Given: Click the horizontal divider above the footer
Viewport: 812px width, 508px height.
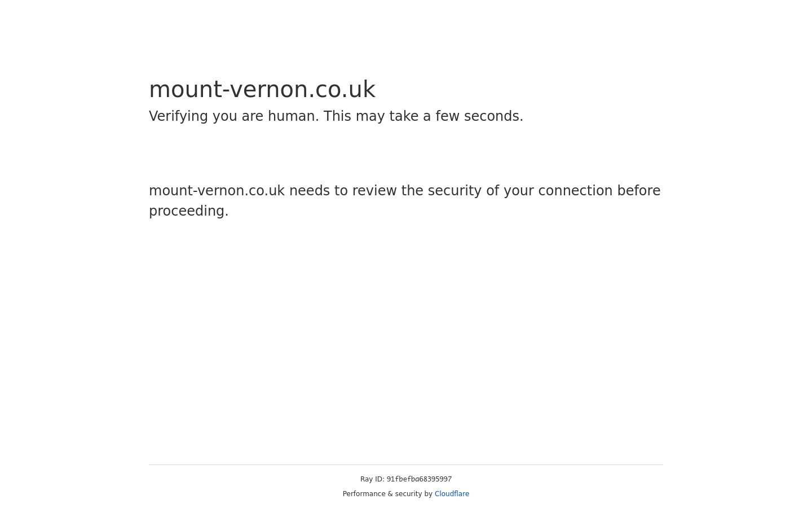Looking at the screenshot, I should (406, 465).
